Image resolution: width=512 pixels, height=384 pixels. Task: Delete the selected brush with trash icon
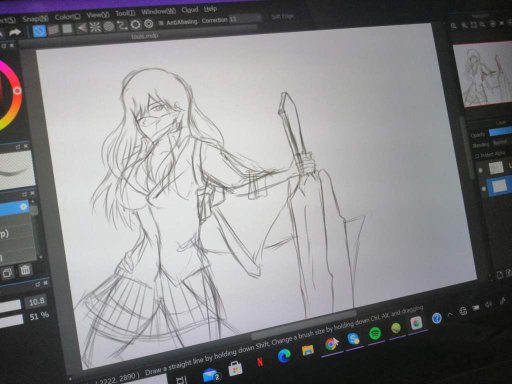click(x=25, y=270)
